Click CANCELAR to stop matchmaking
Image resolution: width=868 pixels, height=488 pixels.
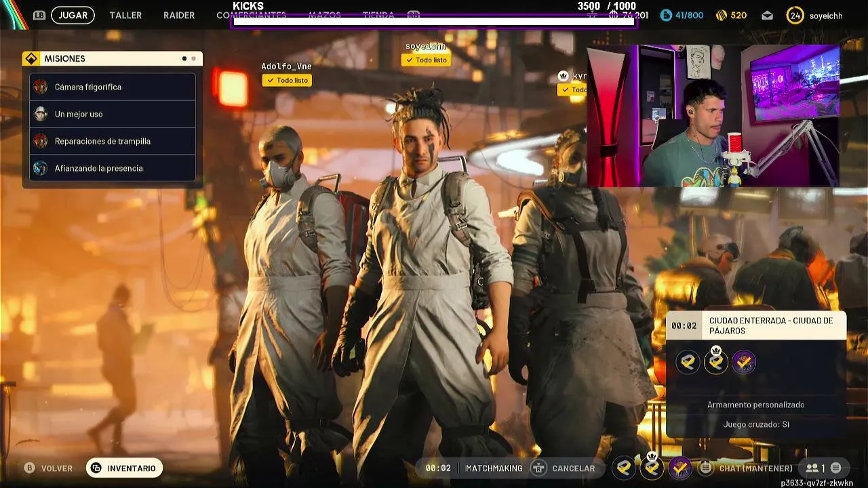pos(574,468)
